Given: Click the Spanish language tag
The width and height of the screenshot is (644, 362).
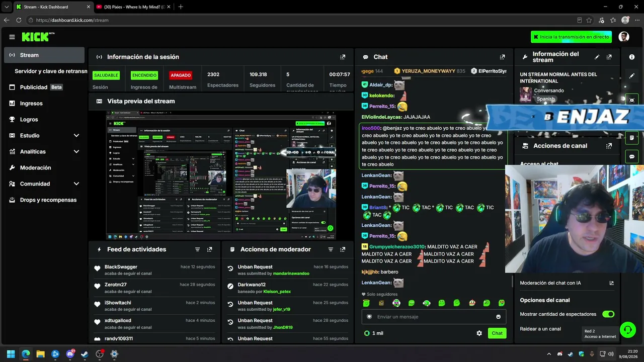Looking at the screenshot, I should [545, 99].
